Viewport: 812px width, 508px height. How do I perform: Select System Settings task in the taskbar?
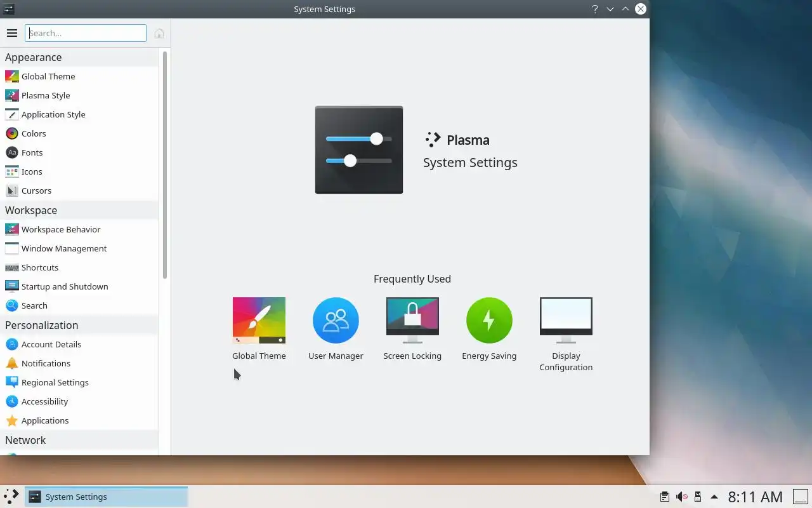pos(106,497)
